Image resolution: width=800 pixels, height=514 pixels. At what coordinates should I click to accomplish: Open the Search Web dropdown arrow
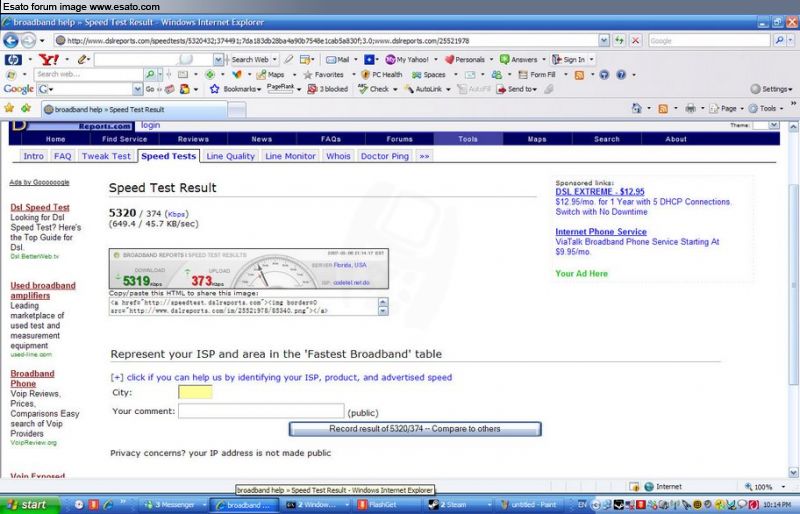point(274,60)
